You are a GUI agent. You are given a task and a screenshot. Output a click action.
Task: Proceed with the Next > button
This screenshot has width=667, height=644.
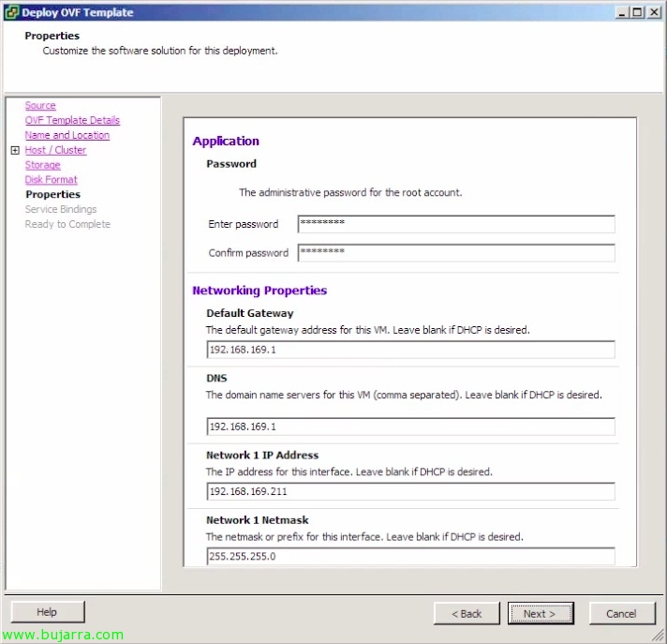click(541, 614)
